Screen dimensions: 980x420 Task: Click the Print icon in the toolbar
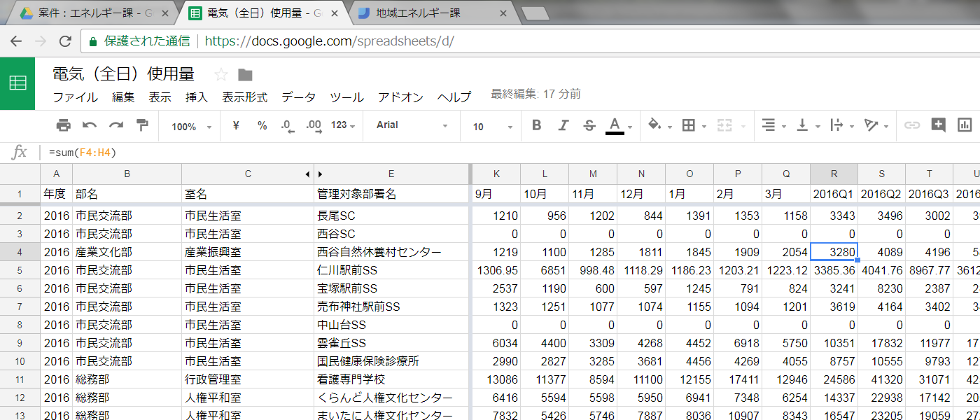point(64,125)
